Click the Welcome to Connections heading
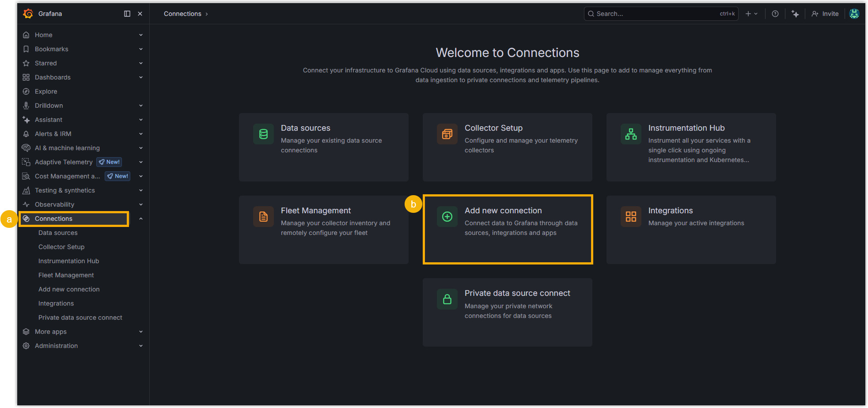The height and width of the screenshot is (408, 868). coord(508,53)
